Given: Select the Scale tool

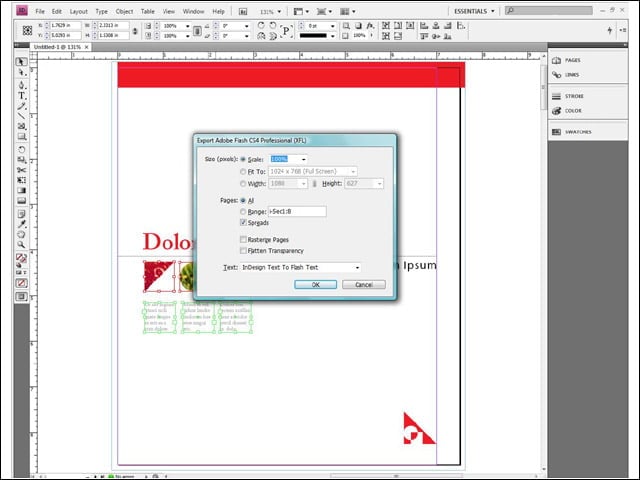Looking at the screenshot, I should point(21,160).
